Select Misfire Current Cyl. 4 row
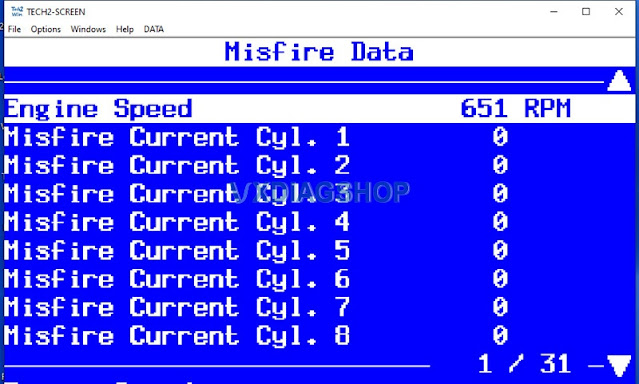639x384 pixels. 320,222
